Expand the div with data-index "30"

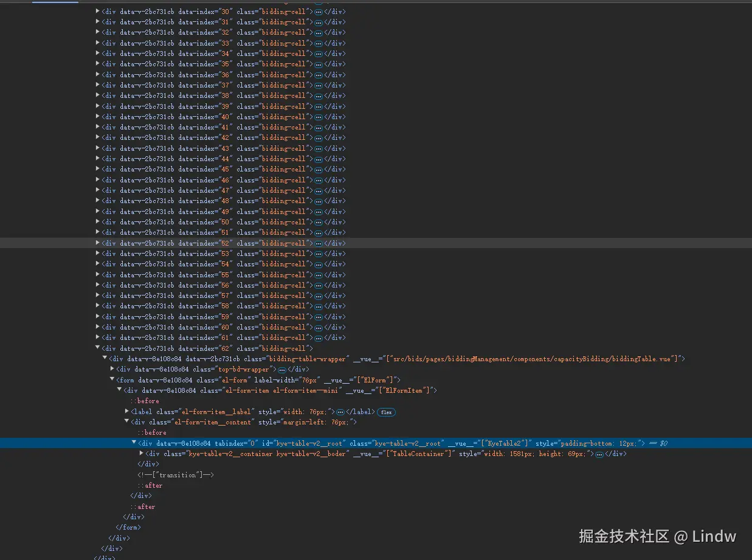click(x=98, y=12)
